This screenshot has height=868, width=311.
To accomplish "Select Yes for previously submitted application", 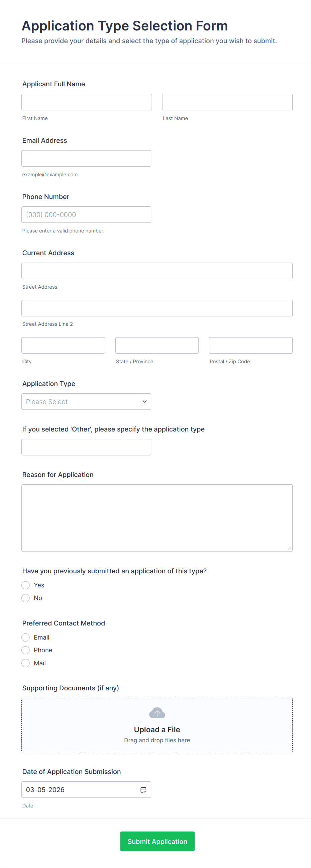I will (26, 585).
